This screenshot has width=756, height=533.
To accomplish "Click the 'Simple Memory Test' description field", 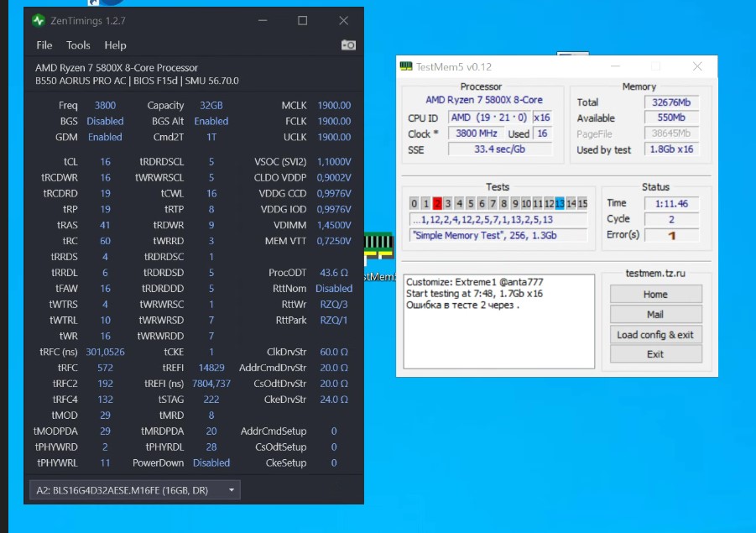I will coord(498,235).
